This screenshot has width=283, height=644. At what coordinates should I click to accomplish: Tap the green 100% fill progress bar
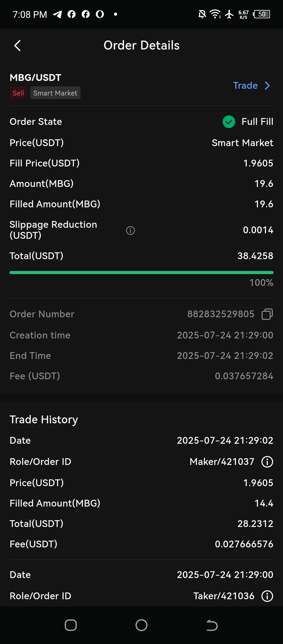coord(141,273)
